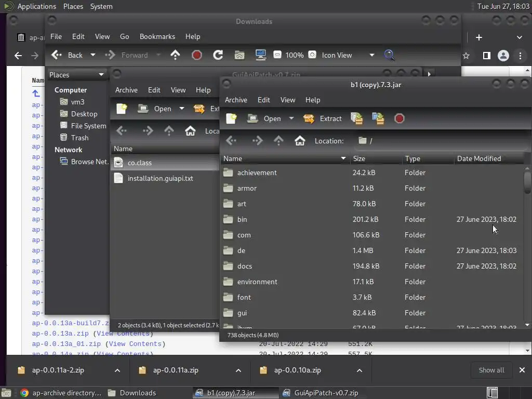Screen dimensions: 532x399
Task: Open the ap-0.0.13a_01.zip link
Action: (x=66, y=344)
